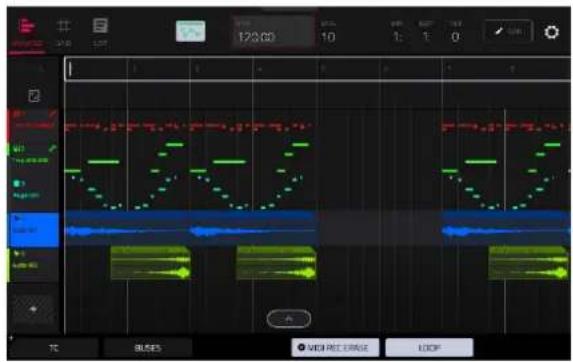This screenshot has width=573, height=362.
Task: Select the yellow-green audio track header
Action: coord(33,265)
